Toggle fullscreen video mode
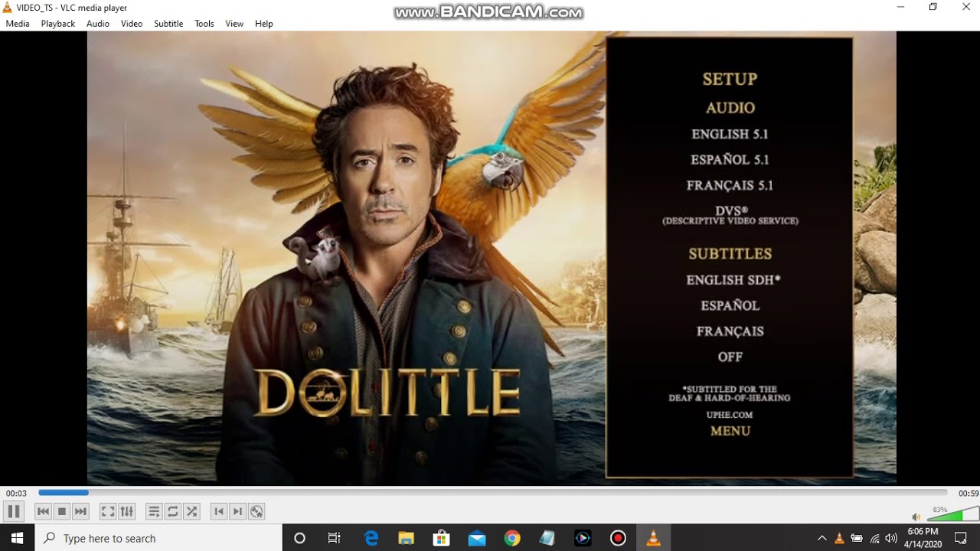980x551 pixels. [x=108, y=511]
